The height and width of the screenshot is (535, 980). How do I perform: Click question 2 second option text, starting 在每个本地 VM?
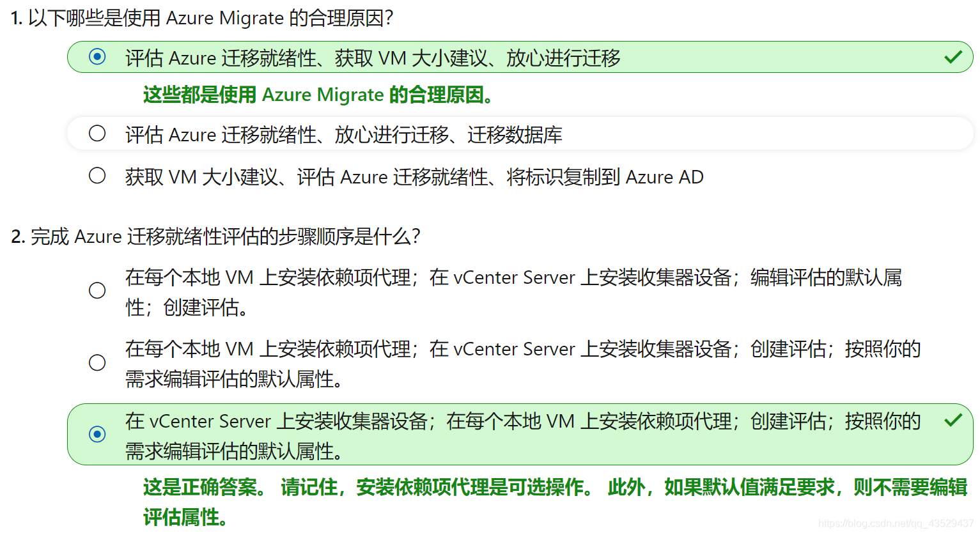pos(523,364)
